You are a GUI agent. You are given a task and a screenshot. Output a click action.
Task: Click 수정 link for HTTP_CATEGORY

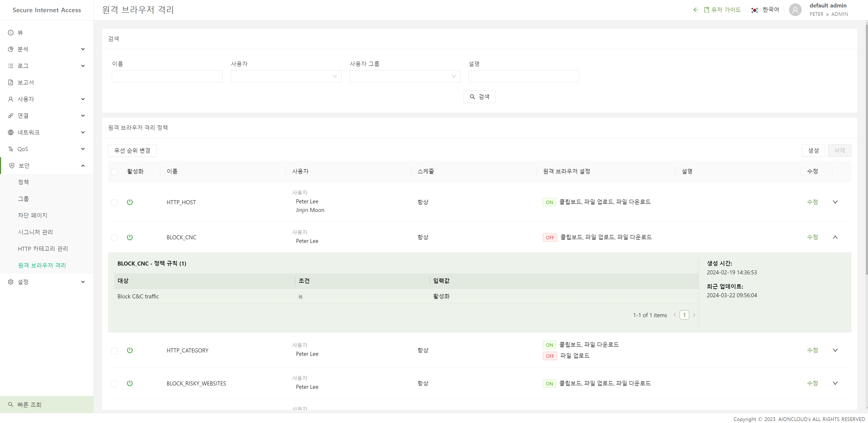pyautogui.click(x=812, y=350)
